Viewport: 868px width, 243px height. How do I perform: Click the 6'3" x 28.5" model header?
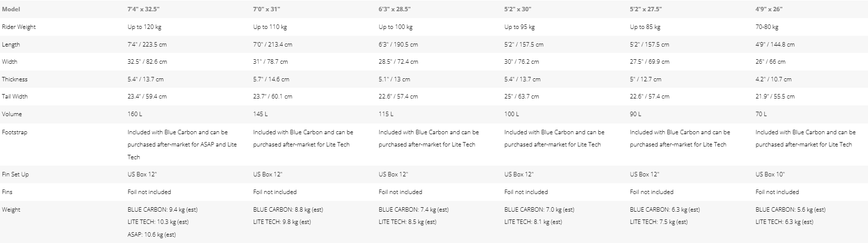pyautogui.click(x=394, y=9)
